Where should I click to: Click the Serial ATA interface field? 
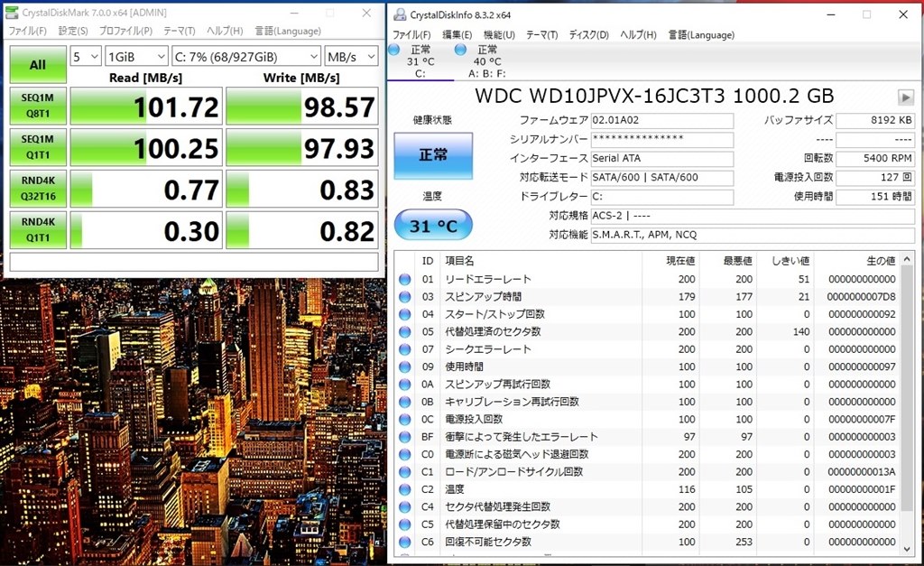click(x=662, y=159)
